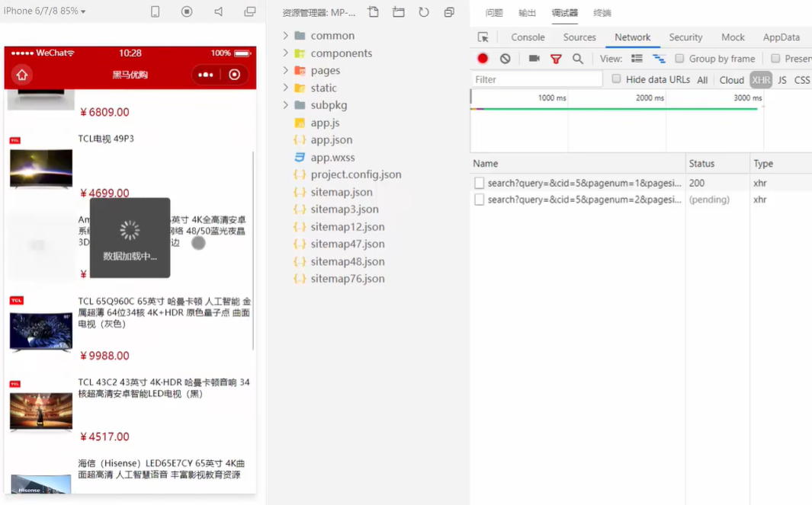Open the app.wxss file
This screenshot has width=812, height=505.
[x=332, y=158]
